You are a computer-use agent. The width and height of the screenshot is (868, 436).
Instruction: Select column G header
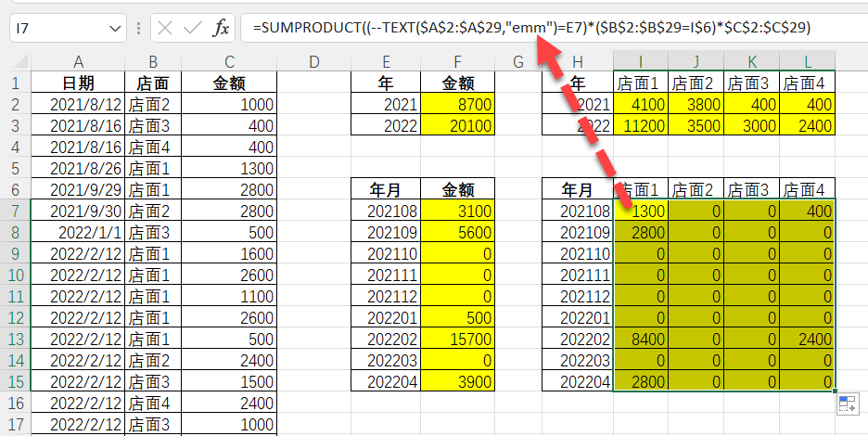click(518, 61)
